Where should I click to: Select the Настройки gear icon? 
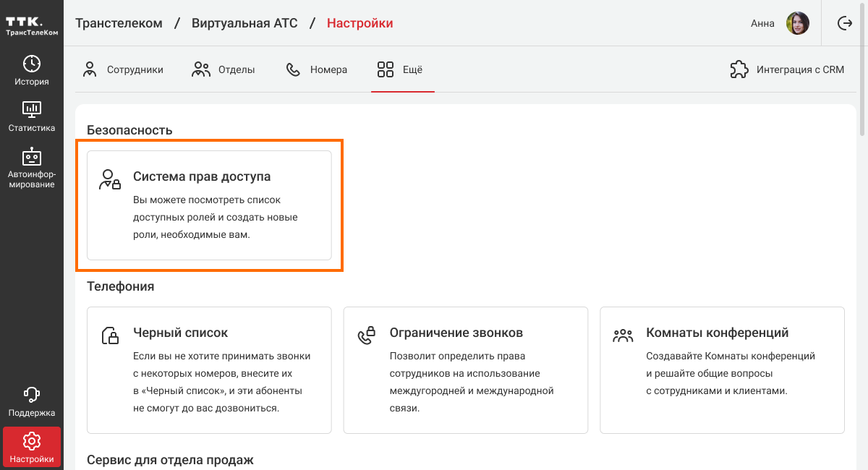[x=32, y=441]
